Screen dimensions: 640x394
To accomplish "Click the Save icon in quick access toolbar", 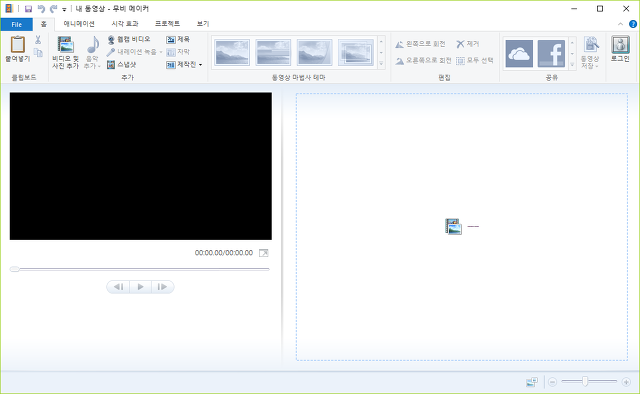I will point(28,9).
